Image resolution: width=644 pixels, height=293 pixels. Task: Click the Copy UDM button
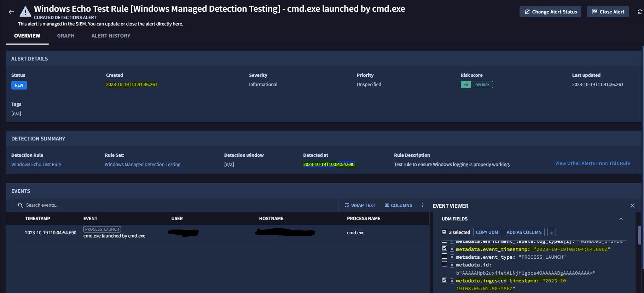tap(487, 232)
